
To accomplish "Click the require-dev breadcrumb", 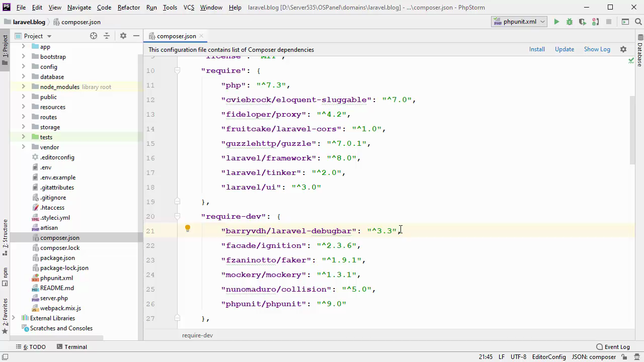I will [197, 335].
